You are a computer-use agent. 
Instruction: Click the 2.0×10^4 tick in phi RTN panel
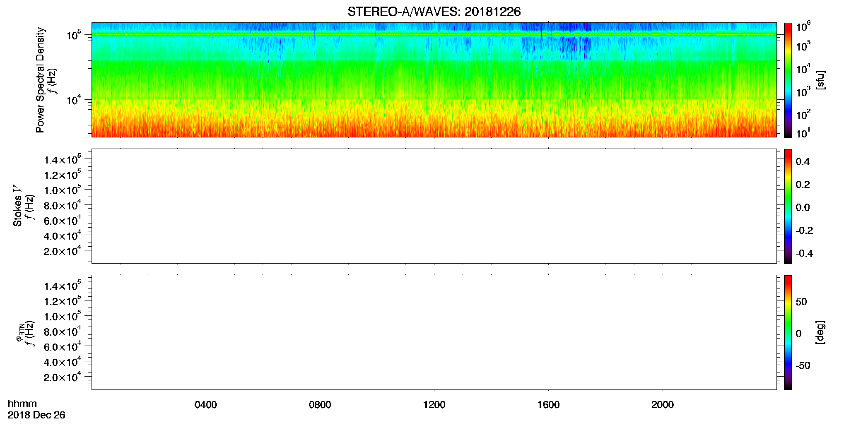(63, 376)
